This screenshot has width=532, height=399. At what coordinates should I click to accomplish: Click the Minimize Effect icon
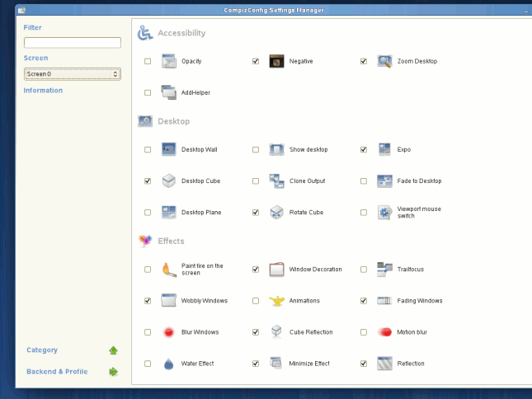click(x=276, y=363)
